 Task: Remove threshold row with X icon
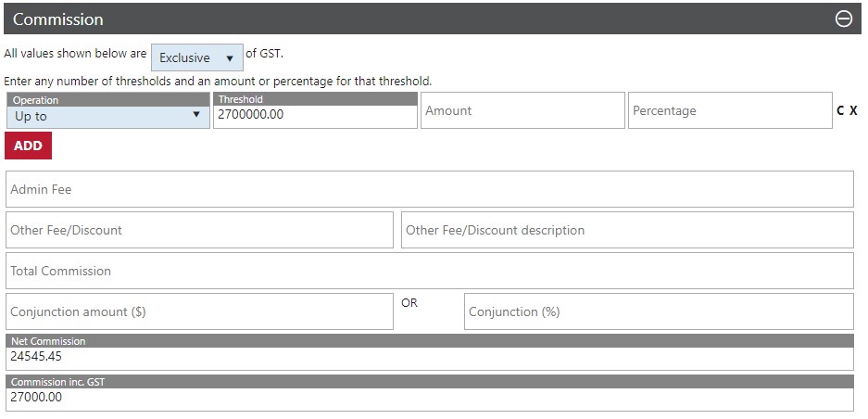point(853,110)
